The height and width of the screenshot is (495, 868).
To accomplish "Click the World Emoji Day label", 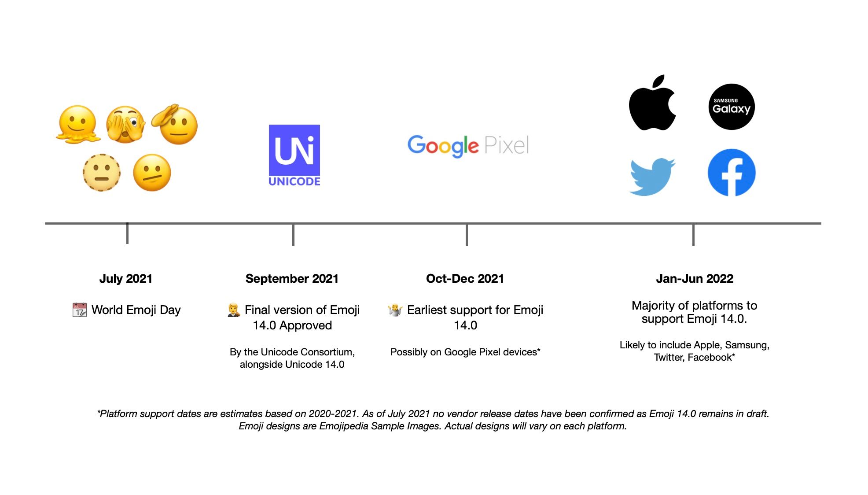I will coord(128,310).
